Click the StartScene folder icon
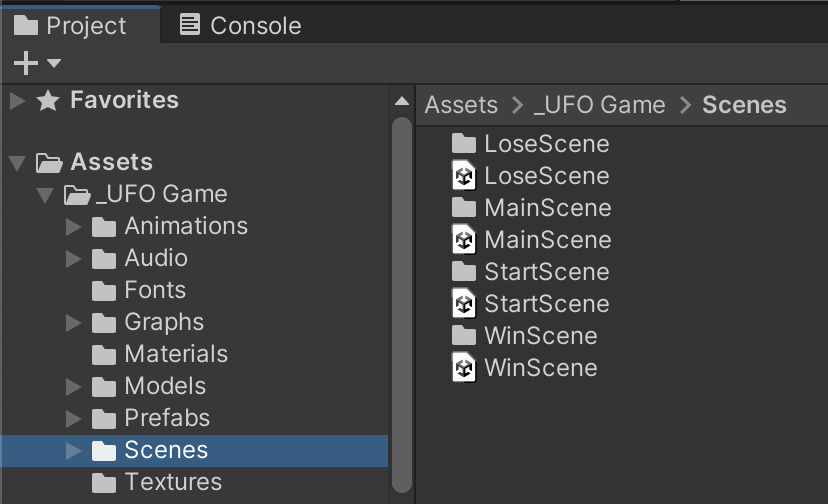 463,272
